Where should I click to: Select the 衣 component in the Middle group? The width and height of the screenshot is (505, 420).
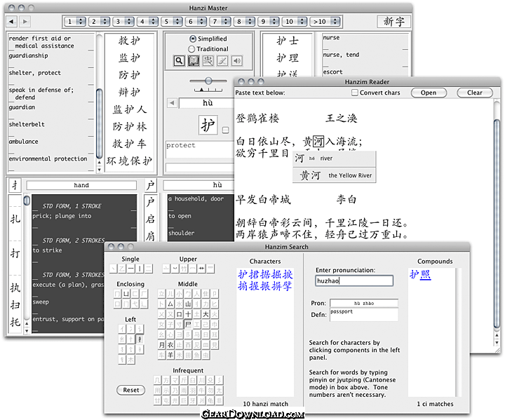[170, 345]
